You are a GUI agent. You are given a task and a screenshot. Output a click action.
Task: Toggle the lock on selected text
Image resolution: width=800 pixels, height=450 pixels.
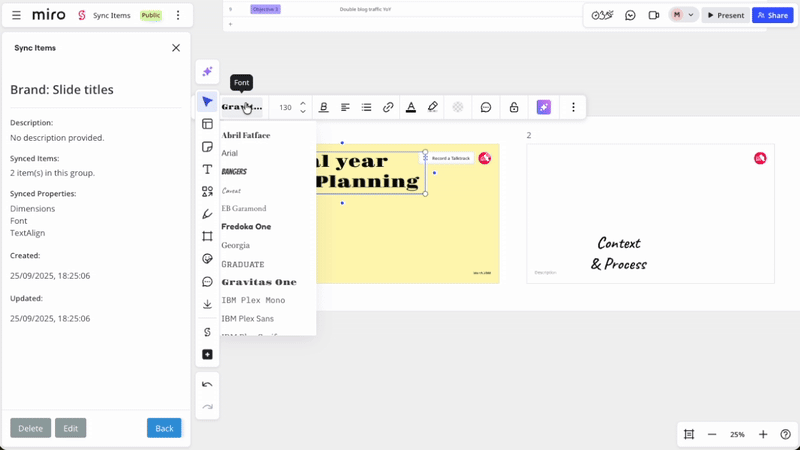(514, 107)
